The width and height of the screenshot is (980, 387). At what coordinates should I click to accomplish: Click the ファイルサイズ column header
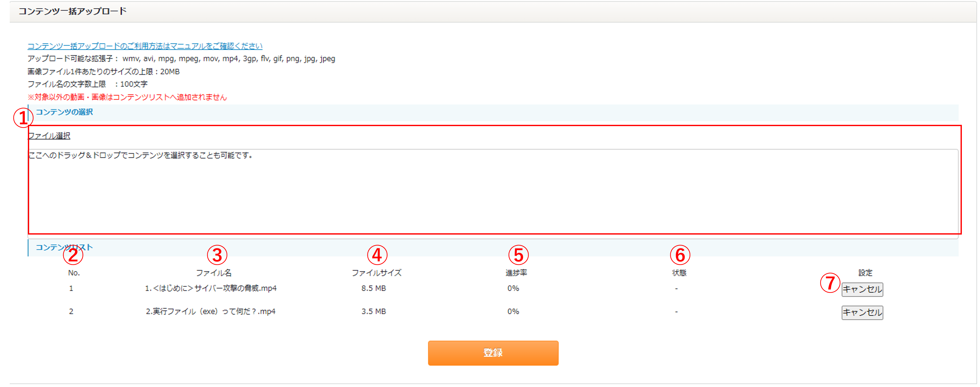(x=376, y=273)
